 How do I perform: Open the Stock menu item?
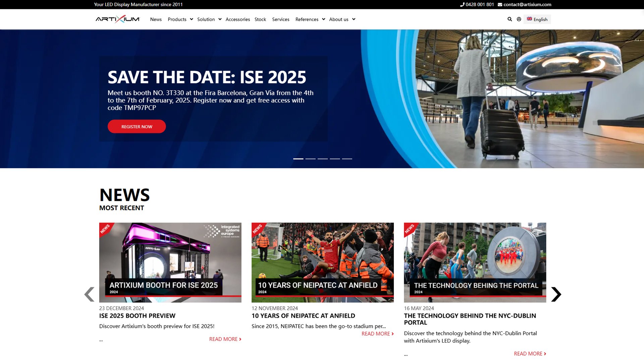[x=260, y=19]
